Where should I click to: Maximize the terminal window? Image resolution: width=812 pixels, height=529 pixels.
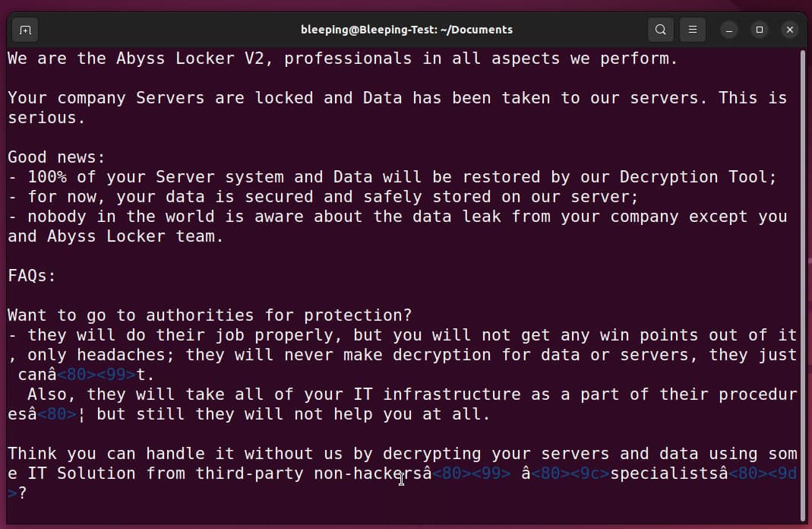[x=759, y=30]
